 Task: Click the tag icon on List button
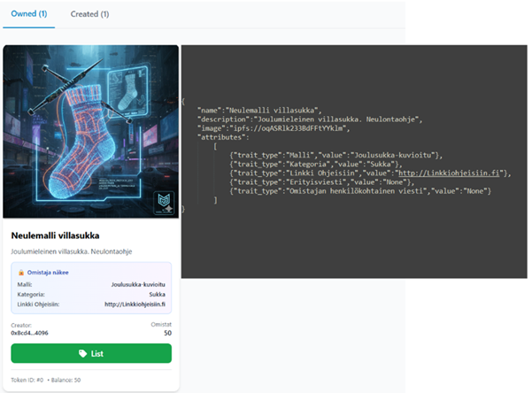[81, 353]
